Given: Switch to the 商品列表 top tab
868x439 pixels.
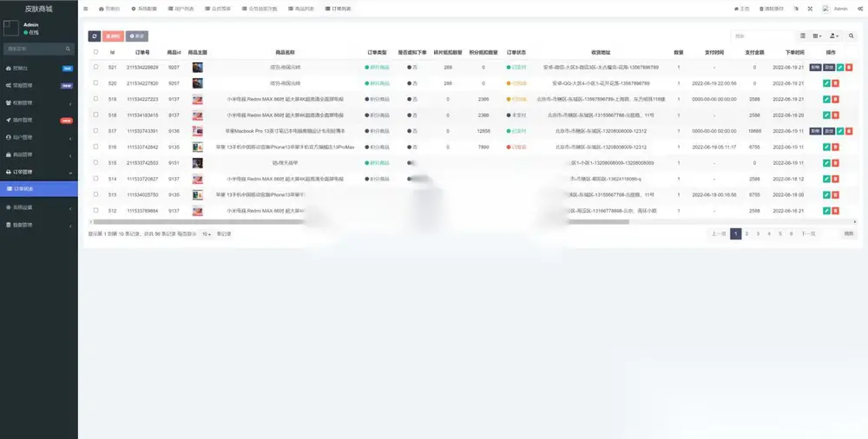Looking at the screenshot, I should (301, 9).
